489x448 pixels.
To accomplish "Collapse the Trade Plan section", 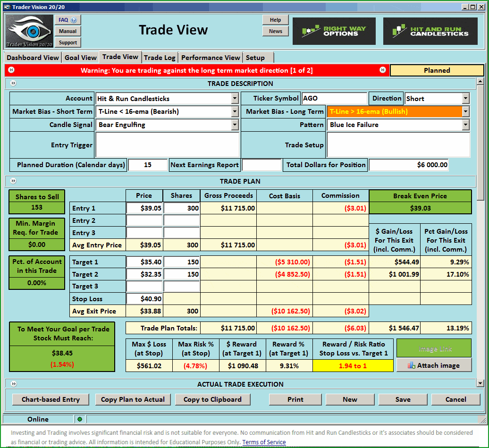I will pos(13,181).
